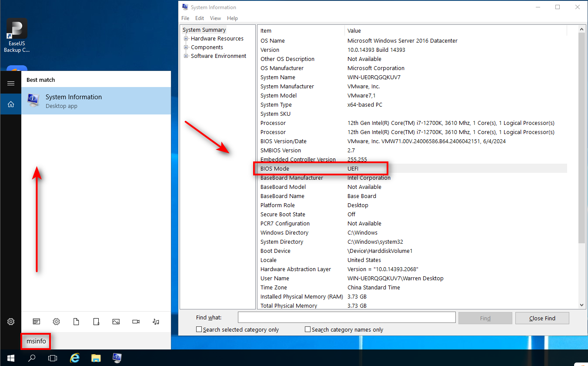Select the BIOS Mode UEFI row
Image resolution: width=588 pixels, height=366 pixels.
(x=412, y=168)
